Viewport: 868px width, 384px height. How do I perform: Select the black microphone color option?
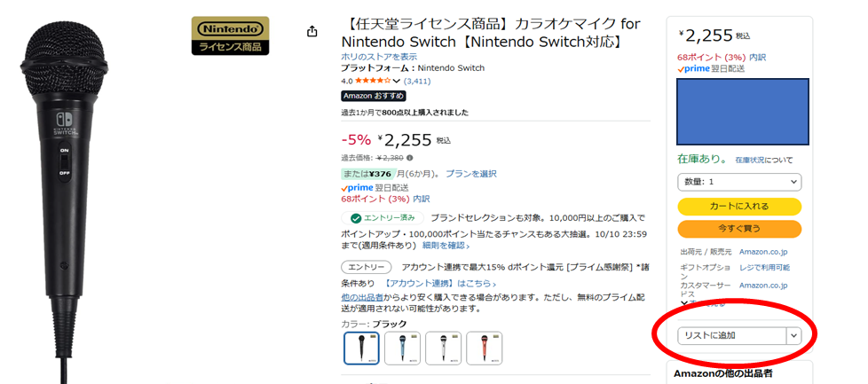(361, 349)
